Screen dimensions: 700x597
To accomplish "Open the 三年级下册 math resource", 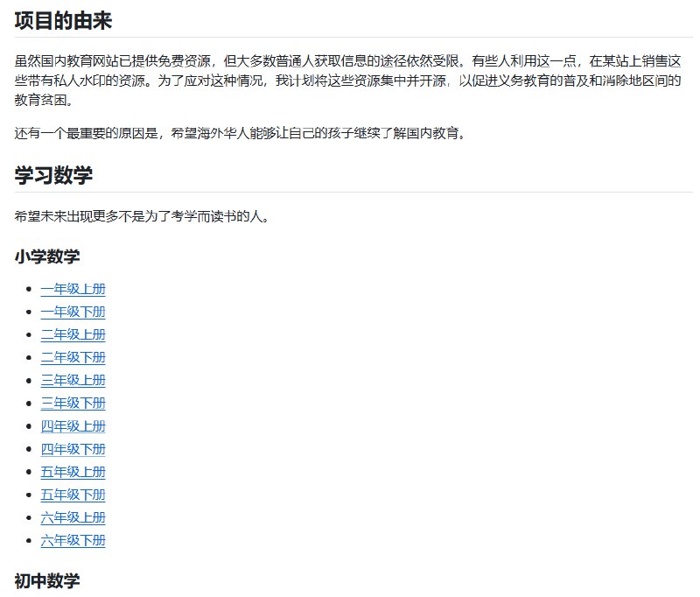I will pyautogui.click(x=73, y=403).
